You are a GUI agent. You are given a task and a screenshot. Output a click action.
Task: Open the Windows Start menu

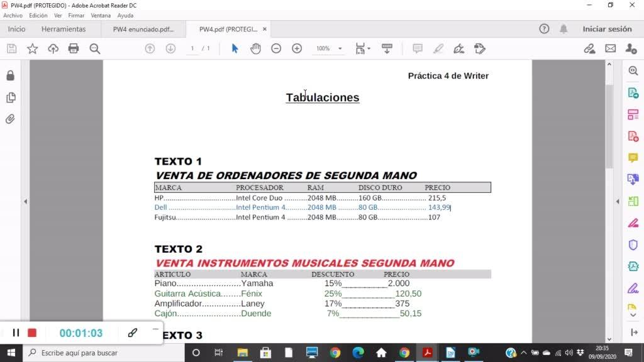pyautogui.click(x=11, y=353)
